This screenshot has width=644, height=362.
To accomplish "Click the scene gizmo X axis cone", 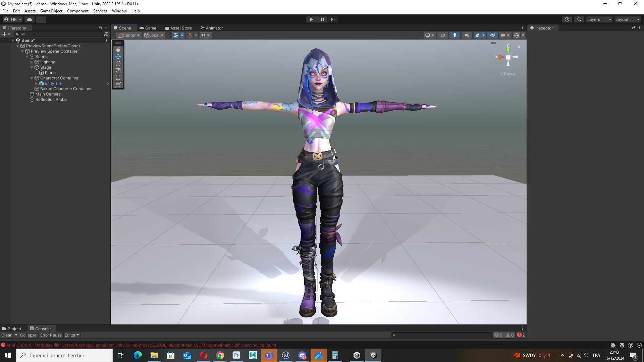I will tap(501, 57).
